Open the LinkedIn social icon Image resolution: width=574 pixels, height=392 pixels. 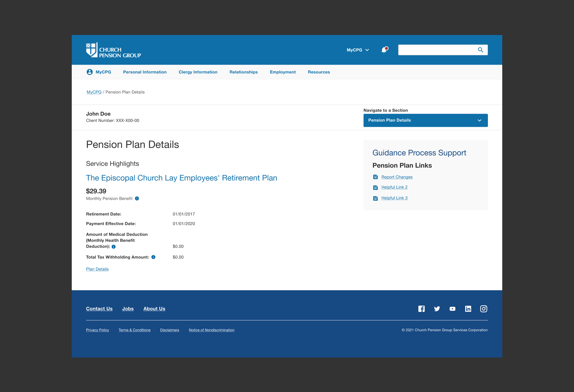[x=468, y=309]
